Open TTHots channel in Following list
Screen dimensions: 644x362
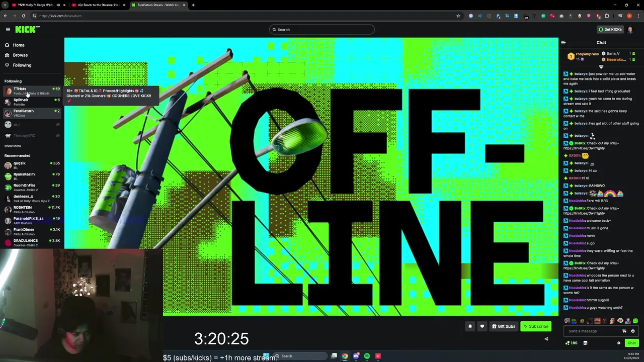tap(32, 91)
